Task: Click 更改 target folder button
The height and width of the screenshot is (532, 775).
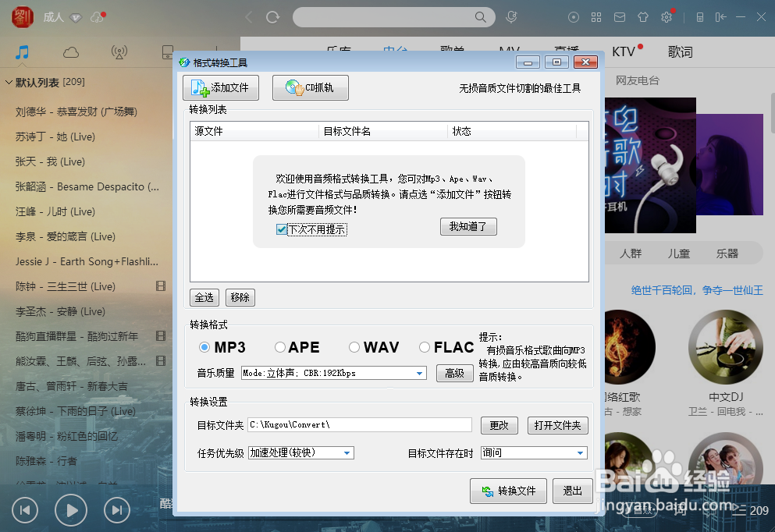Action: [x=499, y=425]
